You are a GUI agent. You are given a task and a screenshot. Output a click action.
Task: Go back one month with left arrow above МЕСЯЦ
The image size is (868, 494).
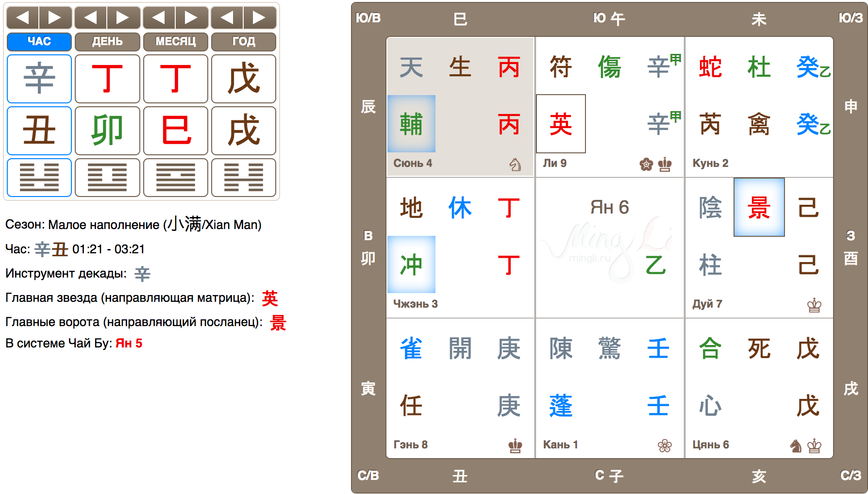point(159,18)
